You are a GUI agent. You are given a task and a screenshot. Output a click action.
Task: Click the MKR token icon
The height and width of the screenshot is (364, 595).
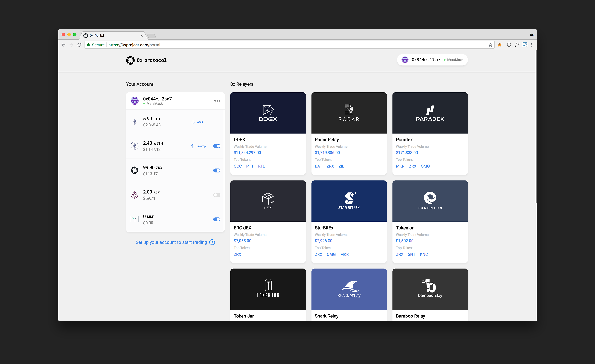click(x=135, y=219)
